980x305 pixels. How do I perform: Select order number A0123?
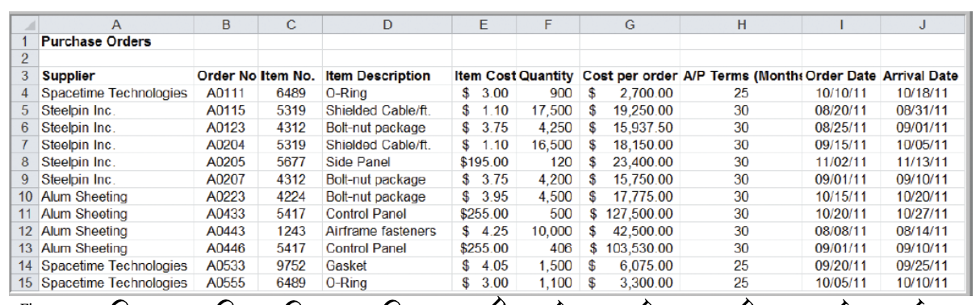pyautogui.click(x=227, y=127)
